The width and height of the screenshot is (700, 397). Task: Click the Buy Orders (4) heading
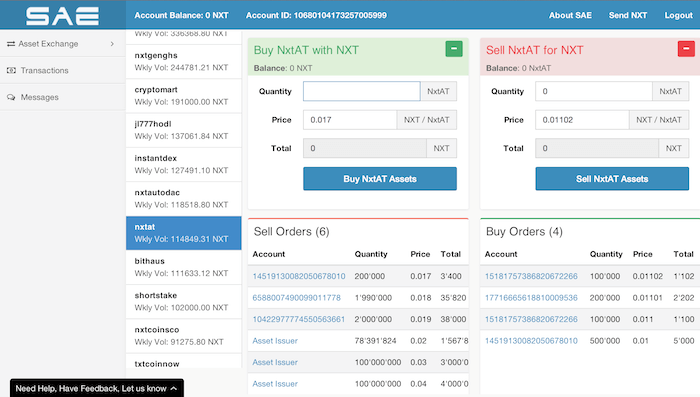pos(524,232)
